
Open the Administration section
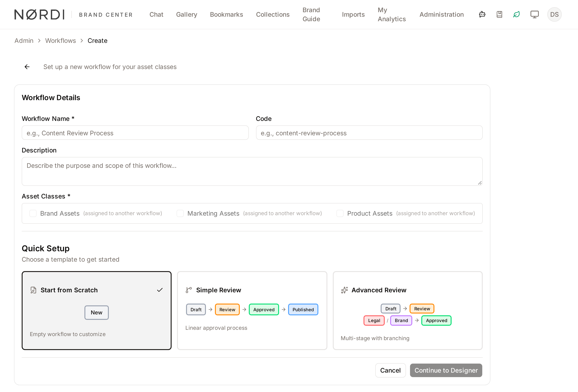pos(441,14)
